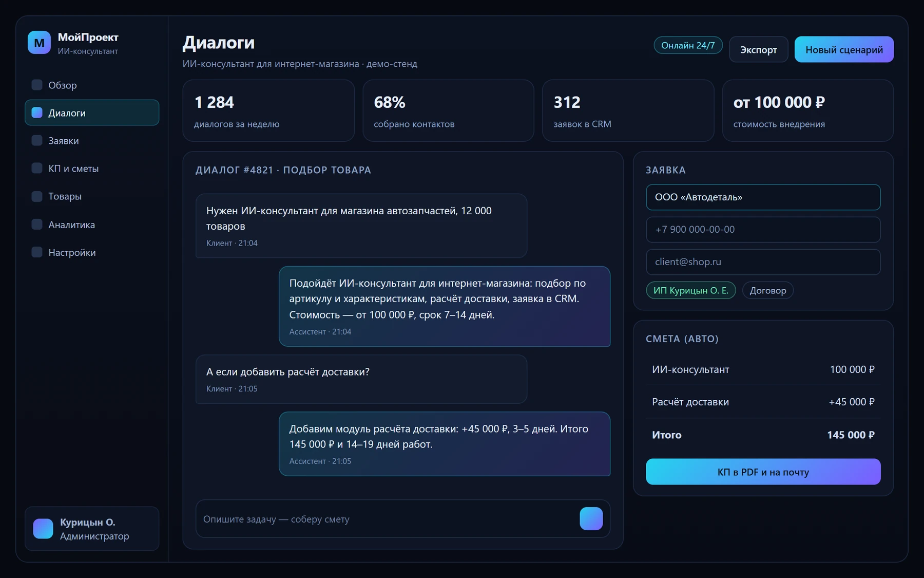Screen dimensions: 924x578
Task: Click the 1 284 диалогов за неделю card
Action: pos(268,110)
